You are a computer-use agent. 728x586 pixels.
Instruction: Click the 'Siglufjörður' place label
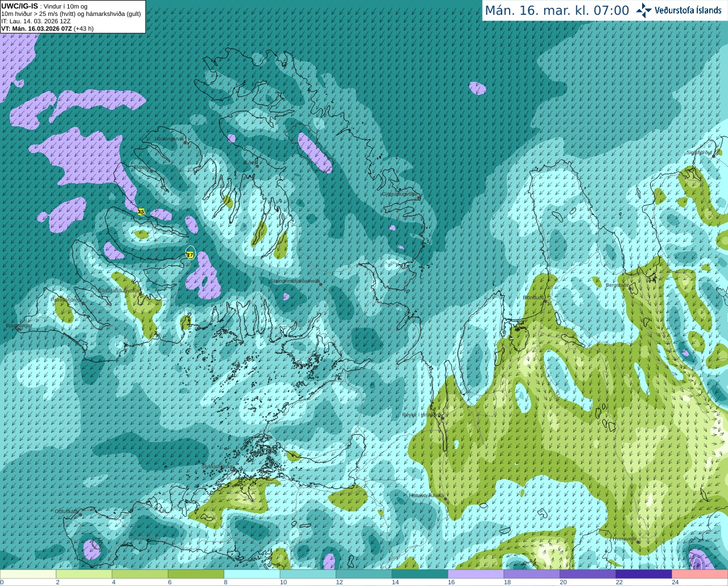tap(700, 152)
